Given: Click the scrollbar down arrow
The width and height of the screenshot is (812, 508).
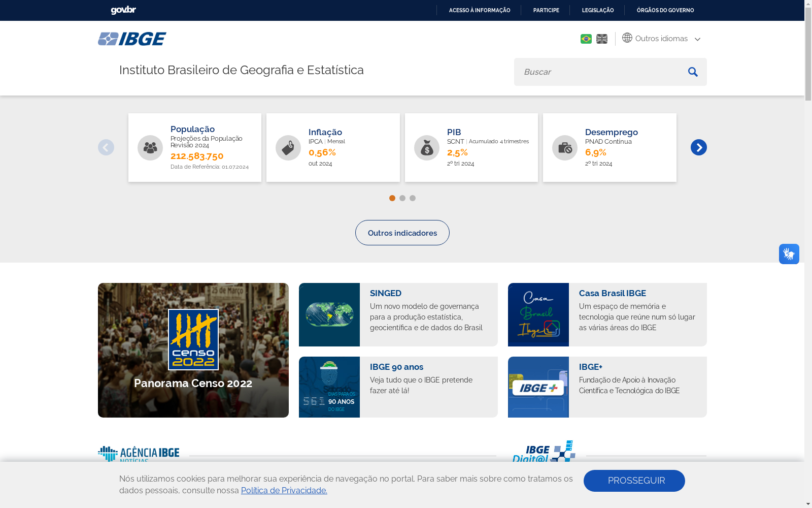Looking at the screenshot, I should [808, 504].
